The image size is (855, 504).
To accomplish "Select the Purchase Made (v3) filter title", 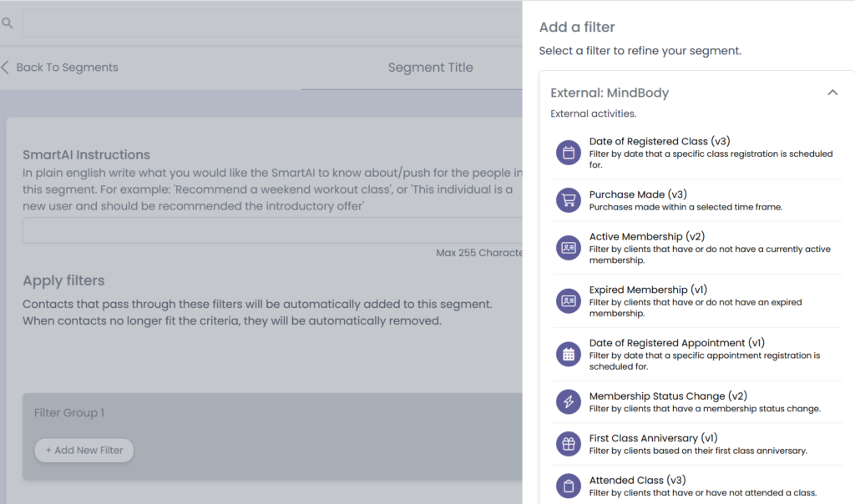I will pos(638,194).
